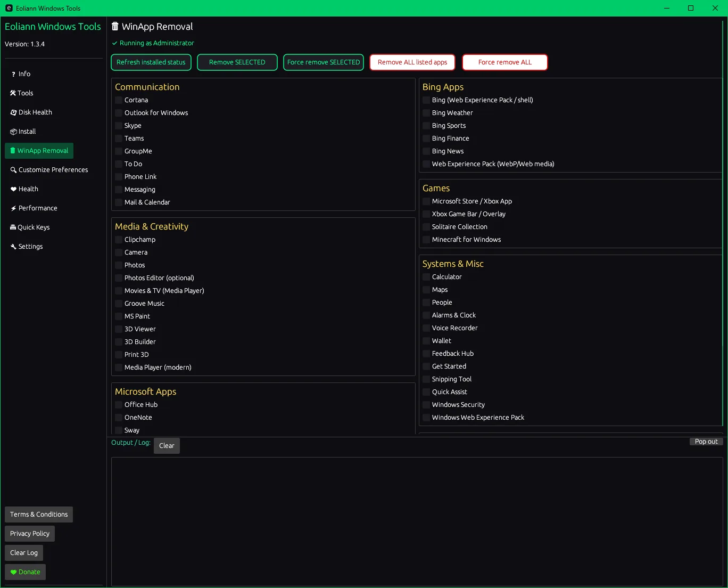The image size is (728, 588).
Task: Tick the Bing Weather checkbox
Action: click(426, 113)
